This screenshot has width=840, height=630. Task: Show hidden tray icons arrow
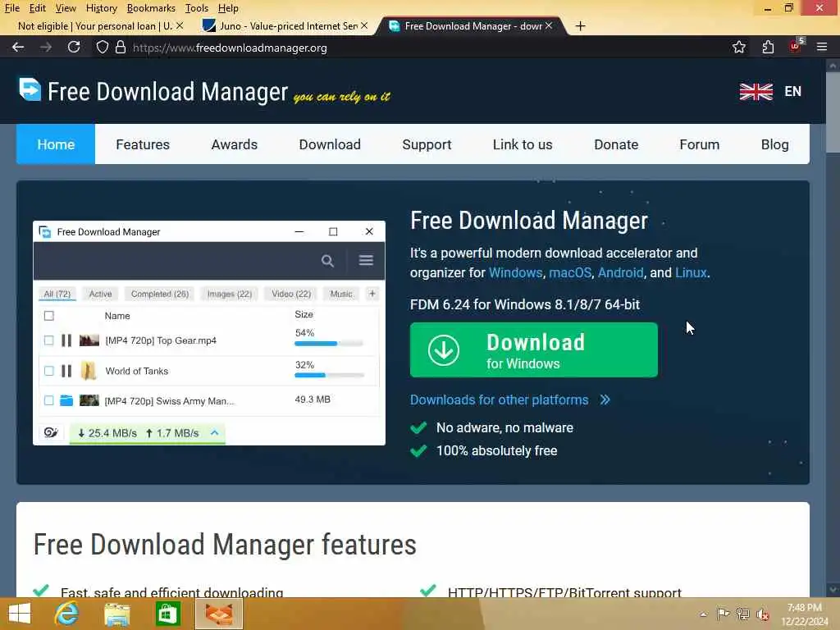point(703,614)
